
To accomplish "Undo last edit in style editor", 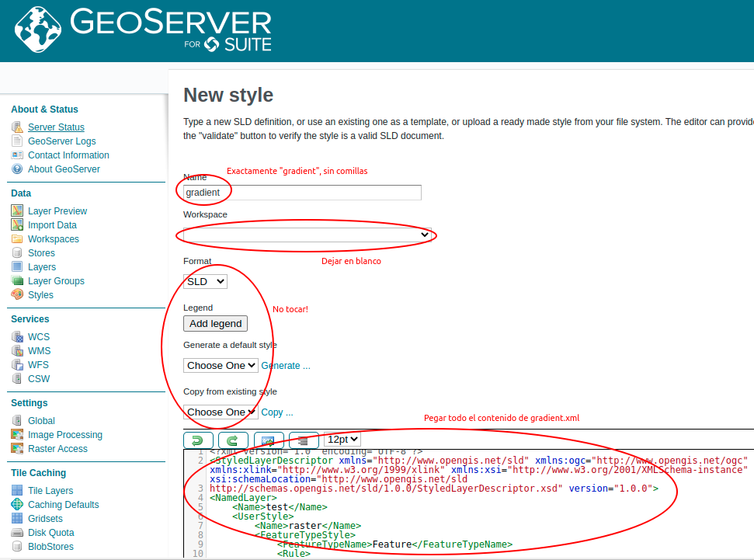I will (x=198, y=440).
